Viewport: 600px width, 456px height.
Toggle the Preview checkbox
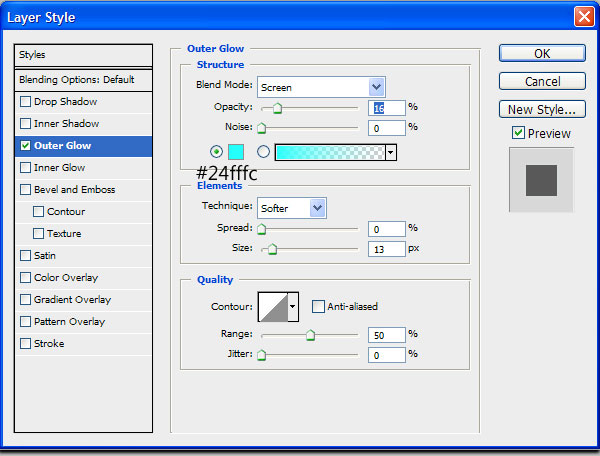[518, 133]
